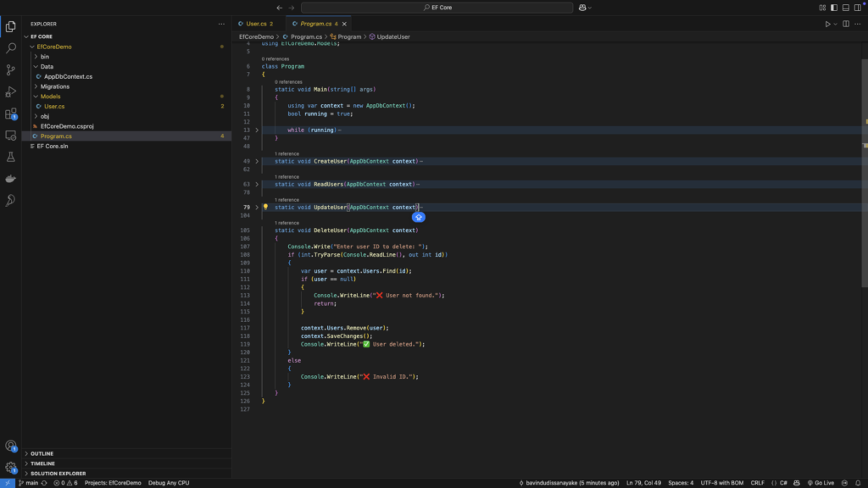Collapse the Models folder
Viewport: 868px width, 488px height.
36,97
